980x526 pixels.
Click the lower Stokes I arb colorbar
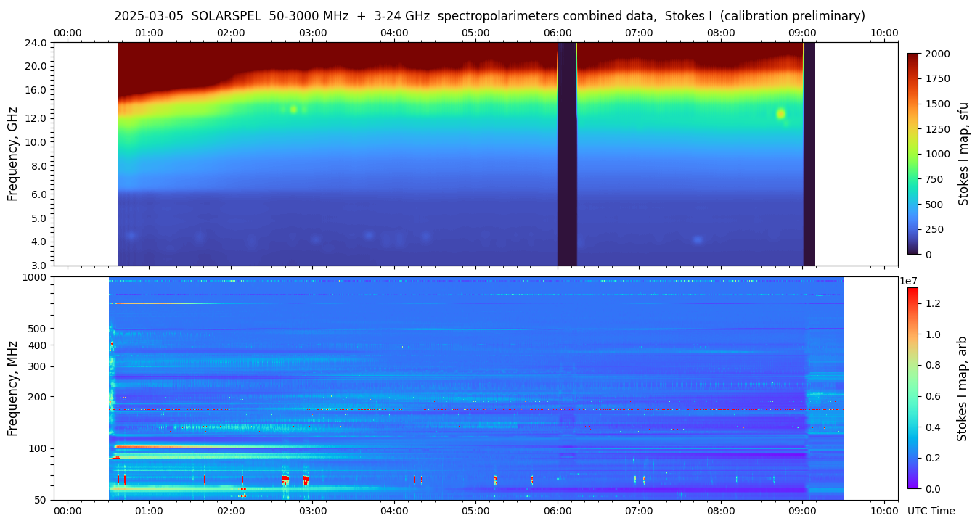pyautogui.click(x=912, y=387)
